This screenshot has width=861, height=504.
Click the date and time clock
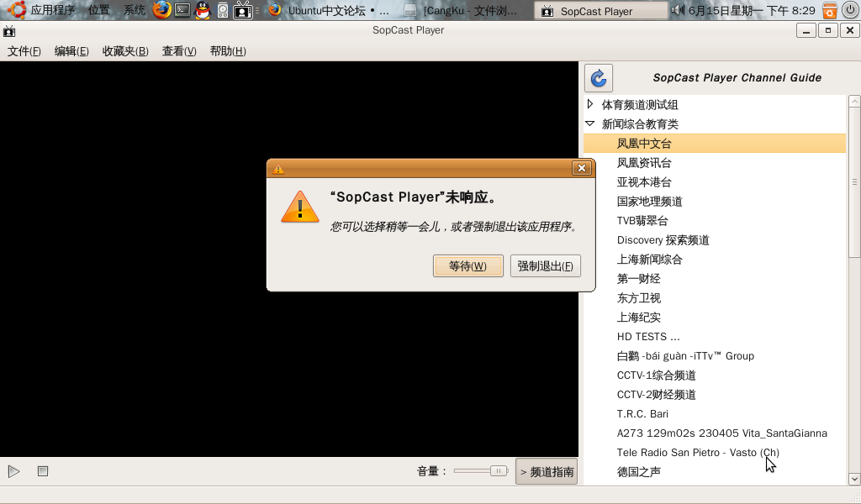tap(752, 10)
